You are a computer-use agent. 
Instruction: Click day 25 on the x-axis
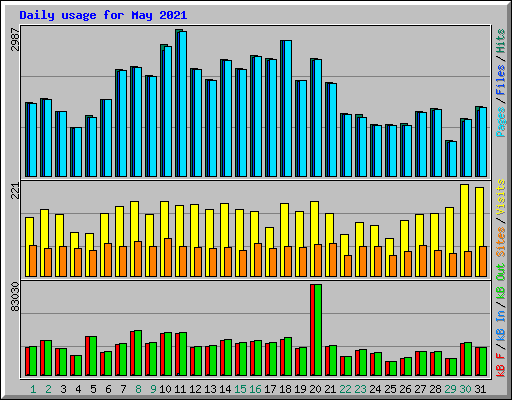[x=390, y=389]
